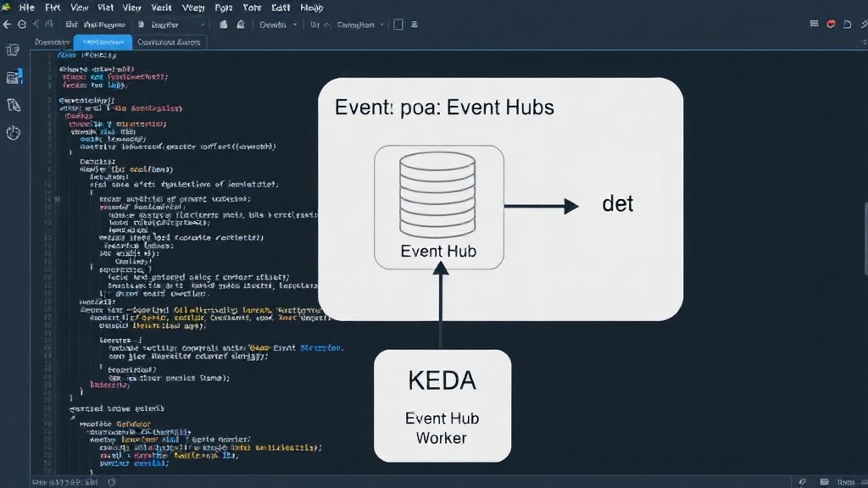Screen dimensions: 868x488
Task: Click the Event Hub database cylinder
Action: [x=437, y=196]
